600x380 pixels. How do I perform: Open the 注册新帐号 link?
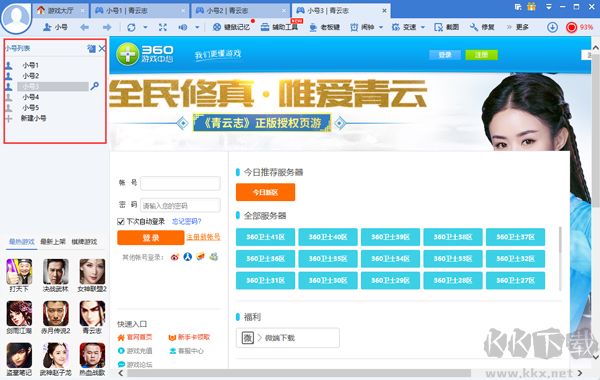[x=203, y=237]
